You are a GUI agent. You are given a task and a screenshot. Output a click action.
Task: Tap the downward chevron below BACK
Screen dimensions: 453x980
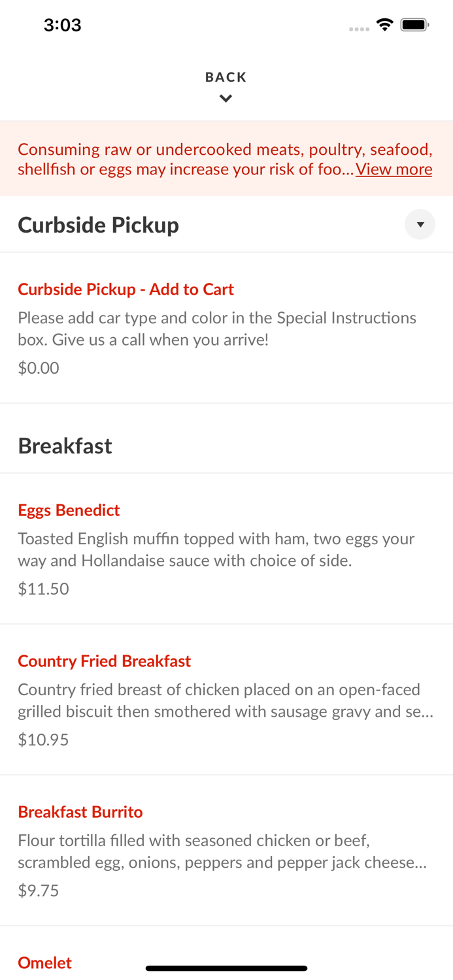(226, 98)
